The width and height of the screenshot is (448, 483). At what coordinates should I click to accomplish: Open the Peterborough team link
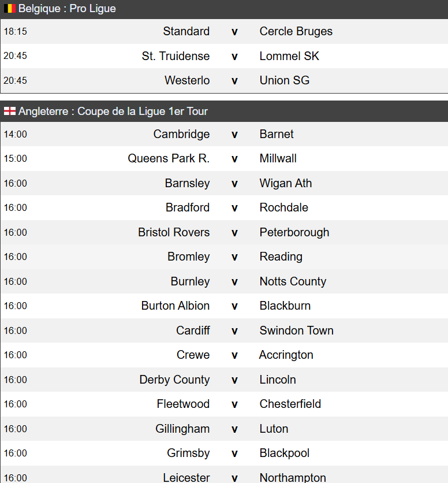pyautogui.click(x=294, y=232)
